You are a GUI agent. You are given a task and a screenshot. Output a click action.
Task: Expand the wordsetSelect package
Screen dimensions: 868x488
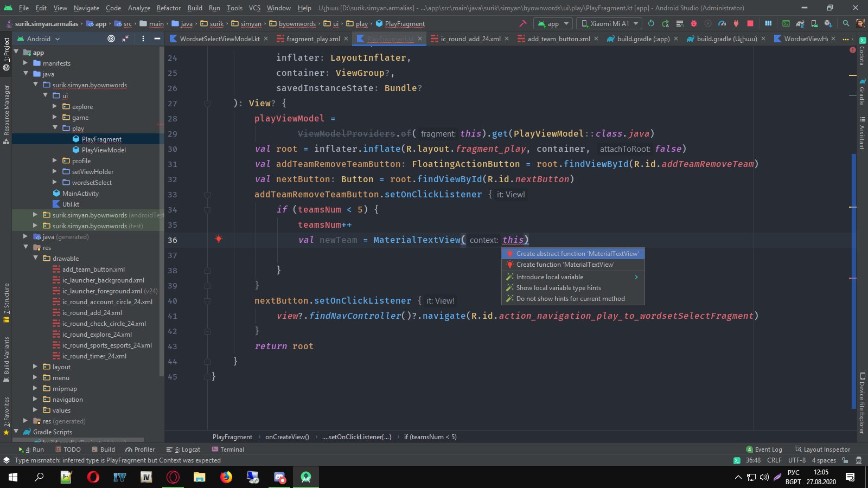[x=55, y=182]
